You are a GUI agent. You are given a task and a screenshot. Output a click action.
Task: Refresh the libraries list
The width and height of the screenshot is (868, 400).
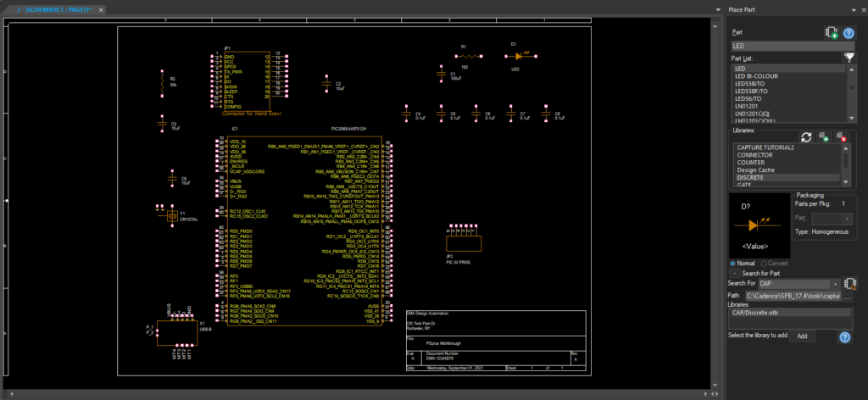pos(807,136)
